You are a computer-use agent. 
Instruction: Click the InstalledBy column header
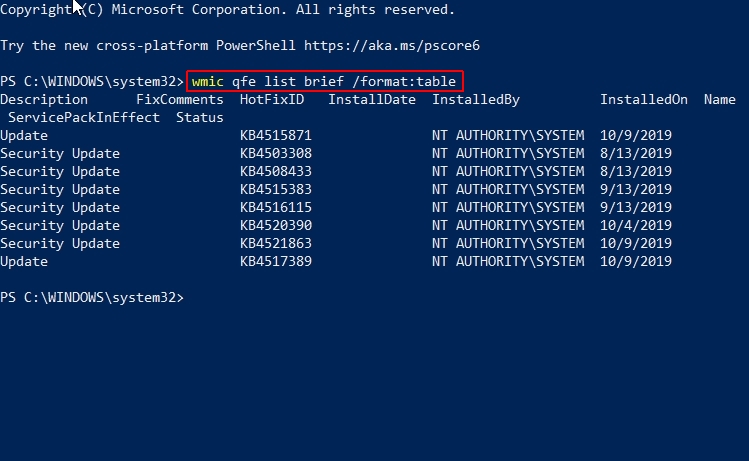[476, 100]
